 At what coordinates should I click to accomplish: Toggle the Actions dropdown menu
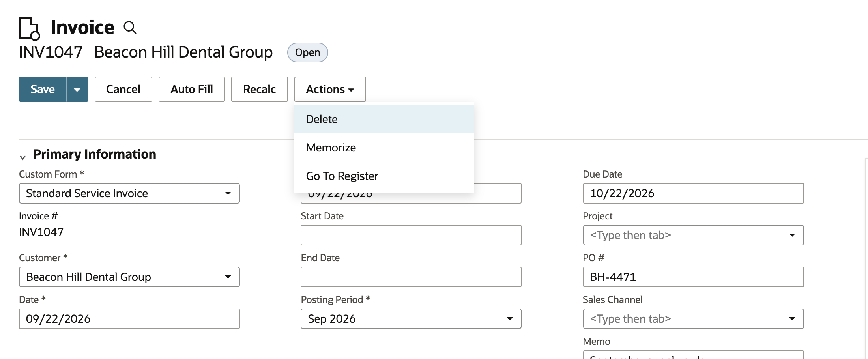[x=330, y=89]
